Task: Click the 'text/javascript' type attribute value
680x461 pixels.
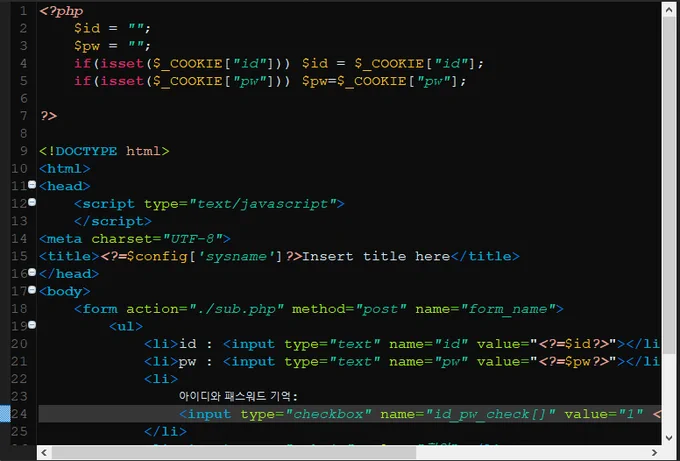Action: point(262,204)
